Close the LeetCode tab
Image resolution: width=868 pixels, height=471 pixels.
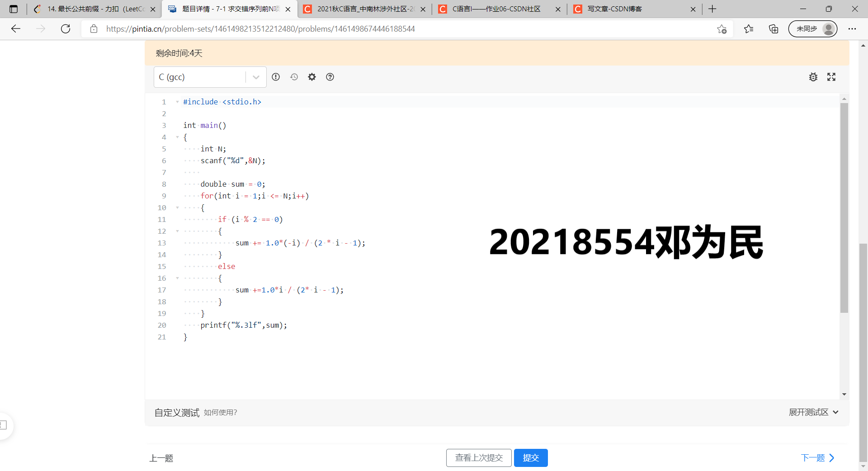point(153,9)
